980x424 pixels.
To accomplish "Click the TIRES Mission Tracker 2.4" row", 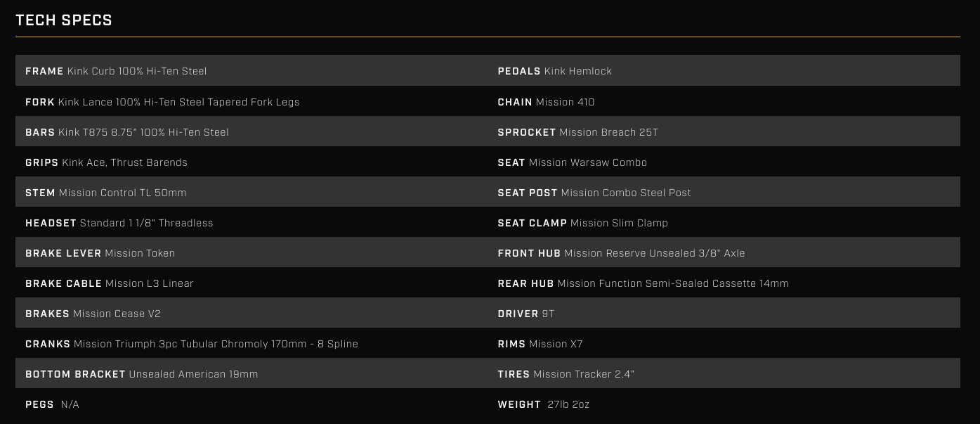I will coord(566,374).
